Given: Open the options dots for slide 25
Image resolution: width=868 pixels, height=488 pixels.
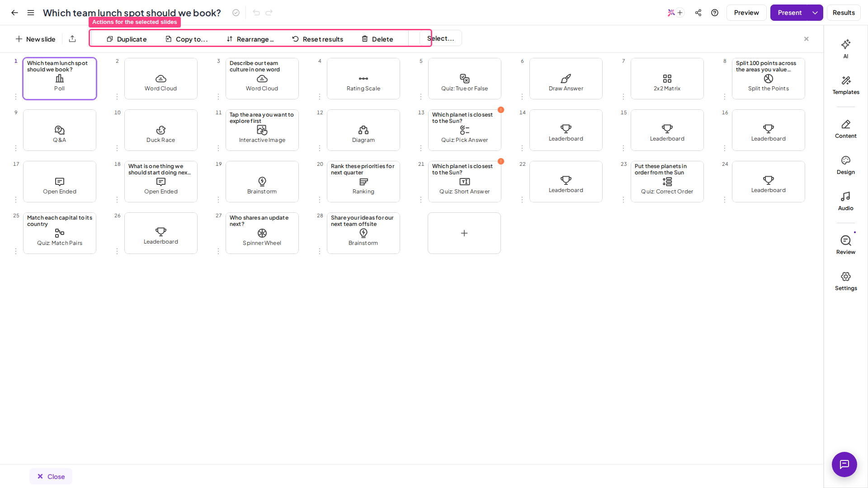Looking at the screenshot, I should [16, 251].
